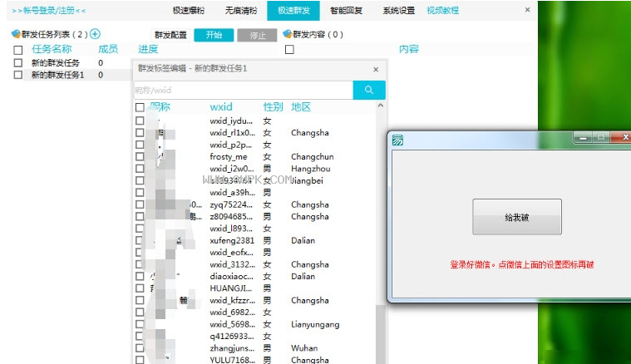Click the 群发配置 button
The width and height of the screenshot is (631, 364).
(170, 35)
